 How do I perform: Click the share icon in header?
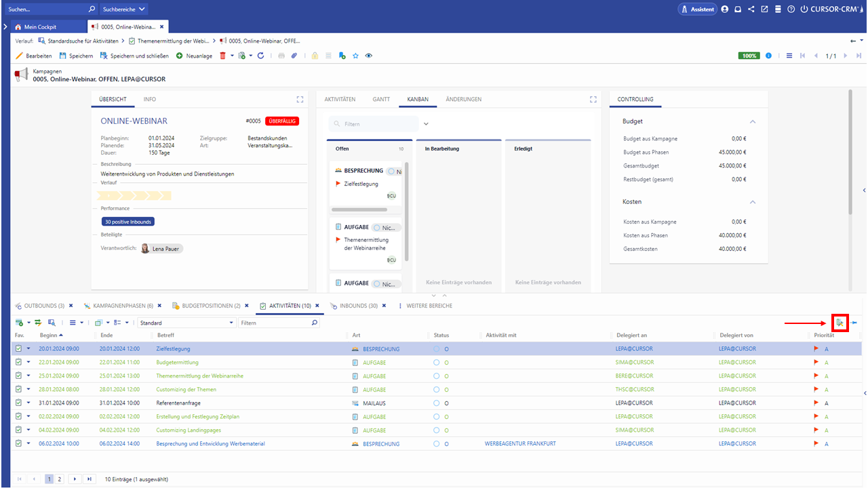click(x=751, y=9)
